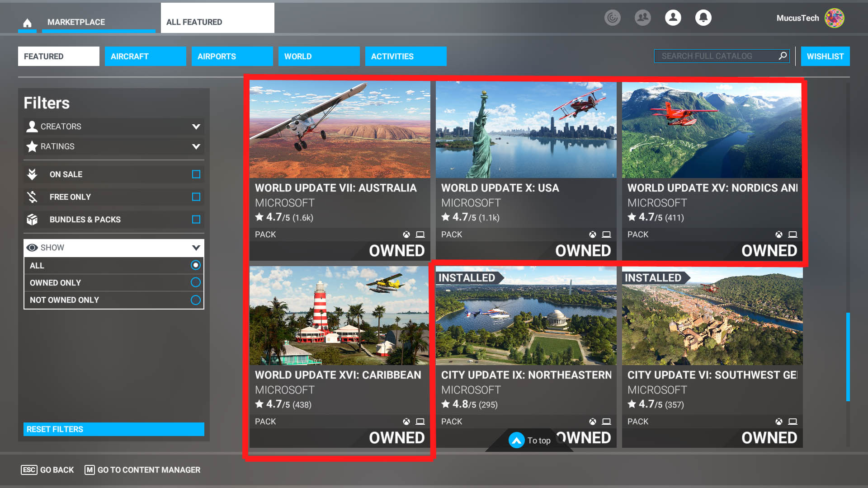The image size is (868, 488).
Task: Open World Update XVI: Caribbean thumbnail
Action: [x=339, y=315]
